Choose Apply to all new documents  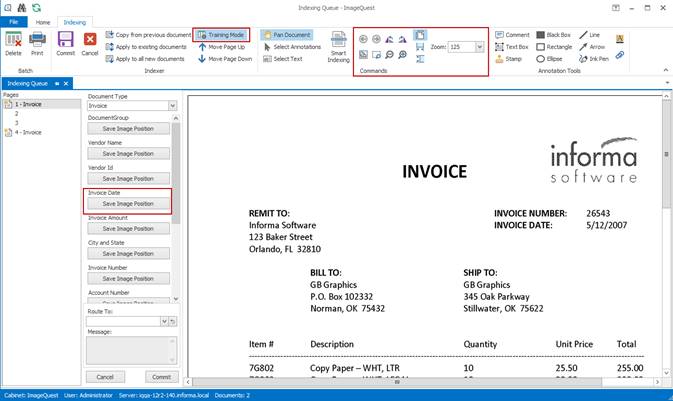[x=145, y=59]
